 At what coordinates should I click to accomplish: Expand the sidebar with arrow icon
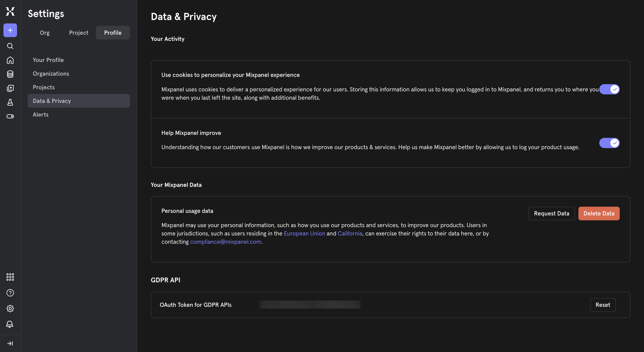(x=10, y=343)
